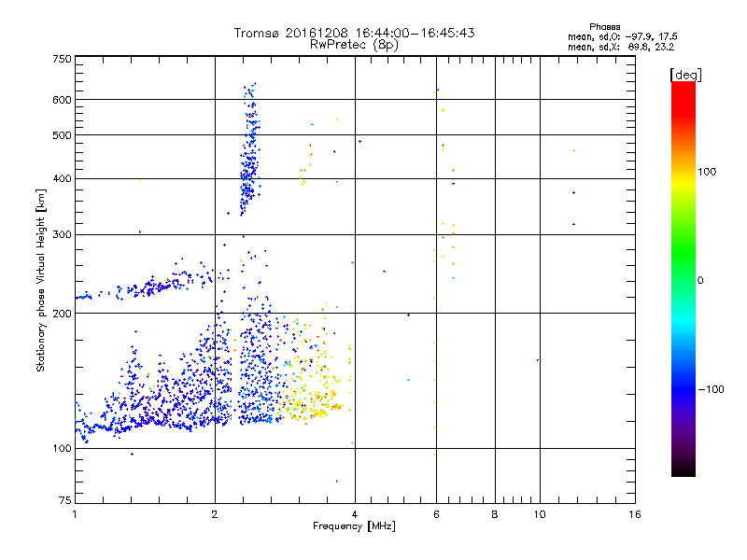The width and height of the screenshot is (747, 560).
Task: Click the 'mean, sd,X: 89.8, 23.2' line
Action: tap(621, 48)
